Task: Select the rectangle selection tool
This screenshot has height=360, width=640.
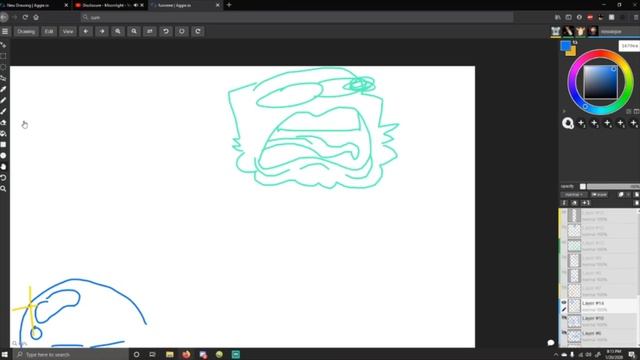Action: tap(3, 56)
